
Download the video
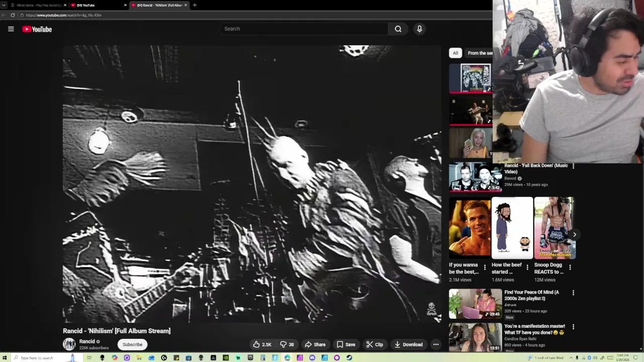[408, 344]
